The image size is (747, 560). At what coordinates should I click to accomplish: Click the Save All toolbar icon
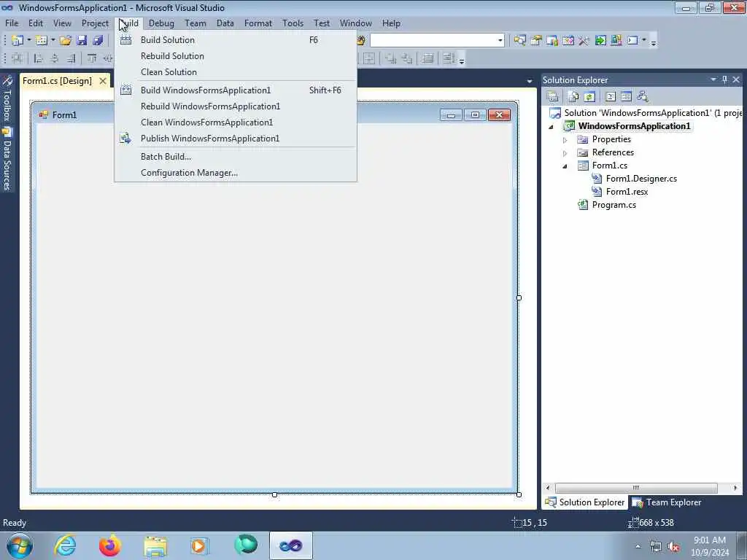point(98,41)
